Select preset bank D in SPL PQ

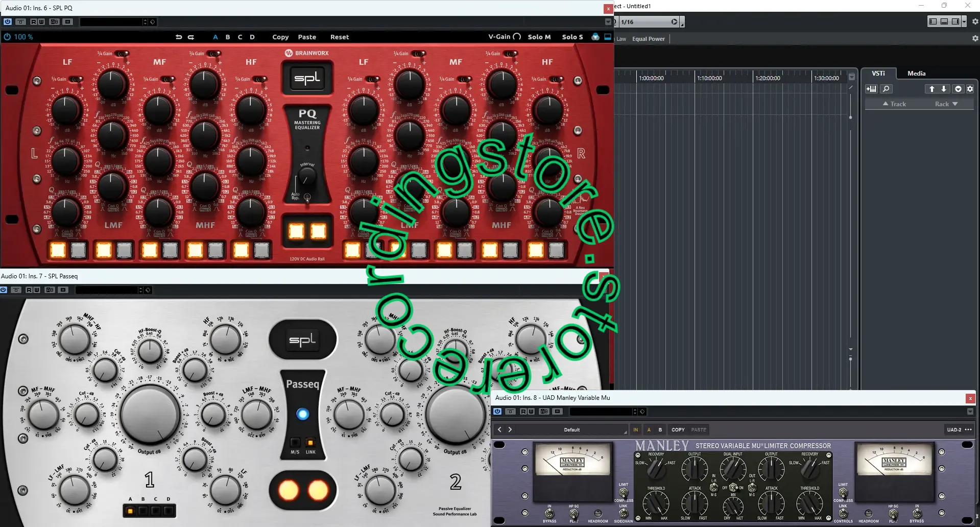coord(252,37)
